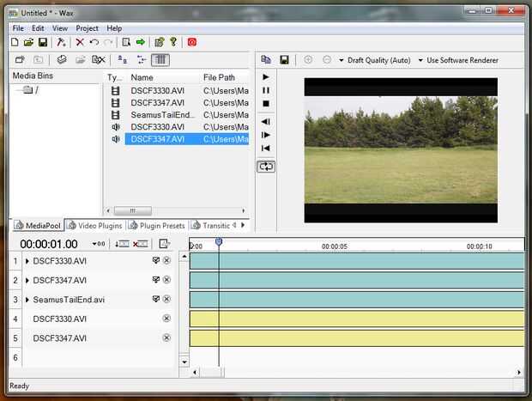The image size is (532, 401).
Task: Jump to the start of the timeline
Action: point(266,148)
